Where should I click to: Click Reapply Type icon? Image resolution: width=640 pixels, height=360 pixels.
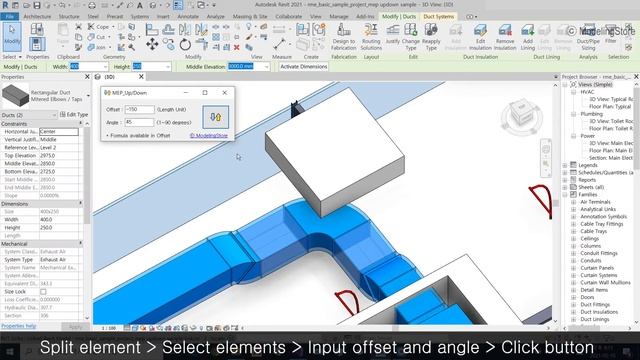[431, 37]
